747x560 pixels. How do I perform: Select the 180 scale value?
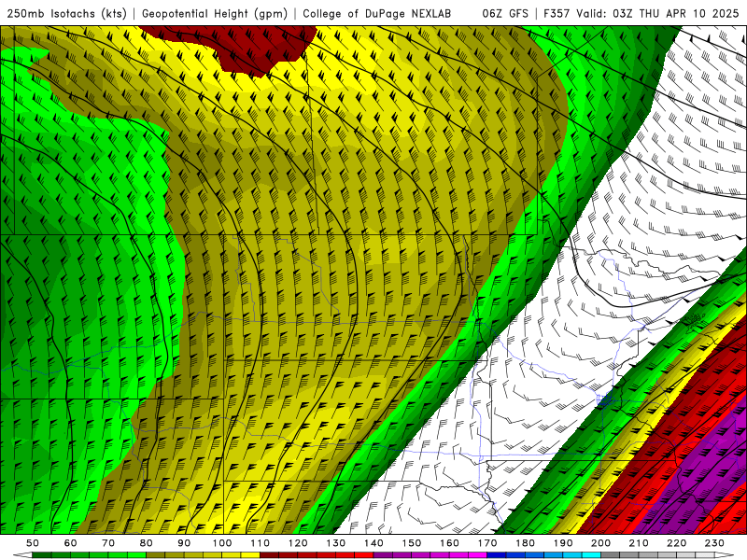click(526, 543)
